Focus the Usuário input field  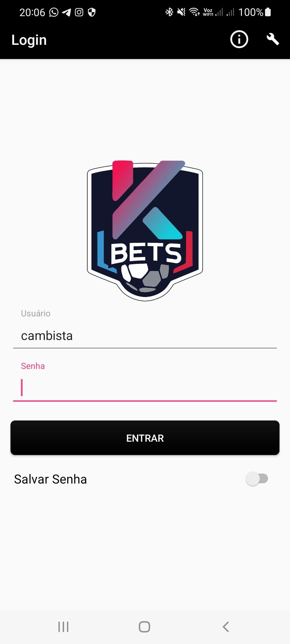[x=145, y=336]
